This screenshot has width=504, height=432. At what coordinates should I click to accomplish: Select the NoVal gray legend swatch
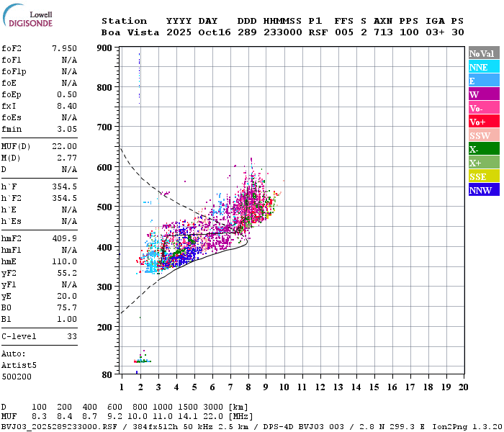[x=484, y=53]
